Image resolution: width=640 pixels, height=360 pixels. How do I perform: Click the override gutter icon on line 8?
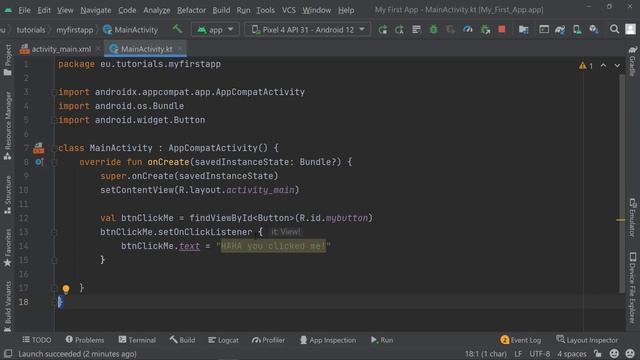point(39,162)
